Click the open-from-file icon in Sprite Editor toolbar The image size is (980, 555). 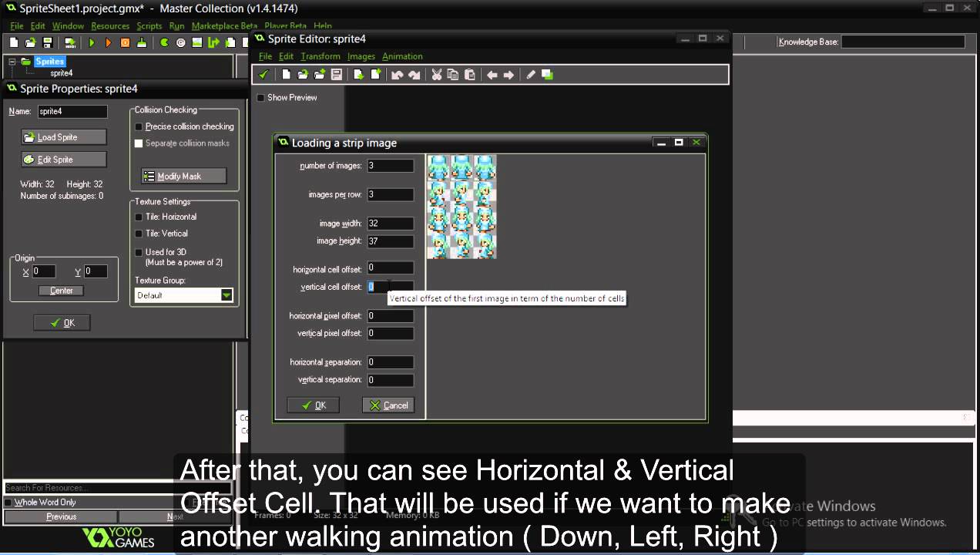tap(303, 75)
